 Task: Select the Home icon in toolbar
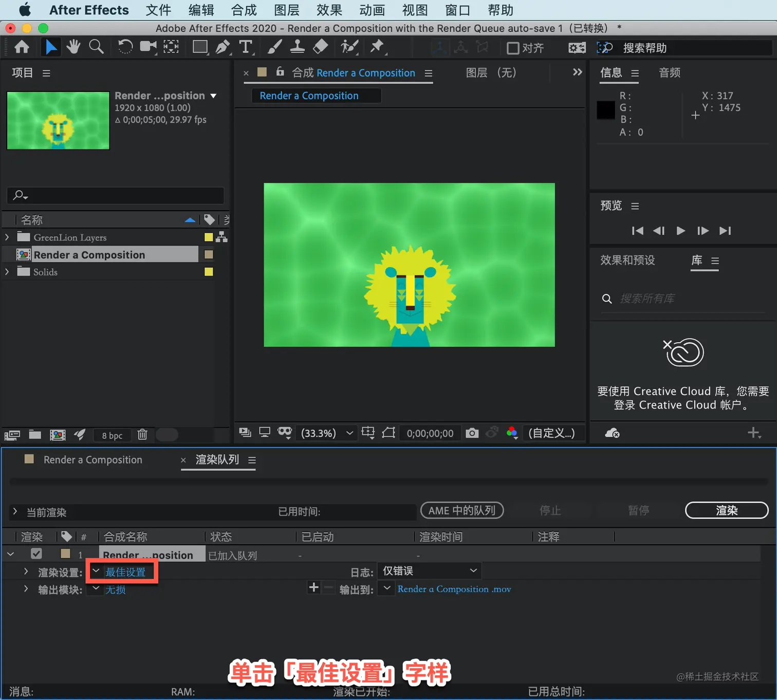pos(22,47)
